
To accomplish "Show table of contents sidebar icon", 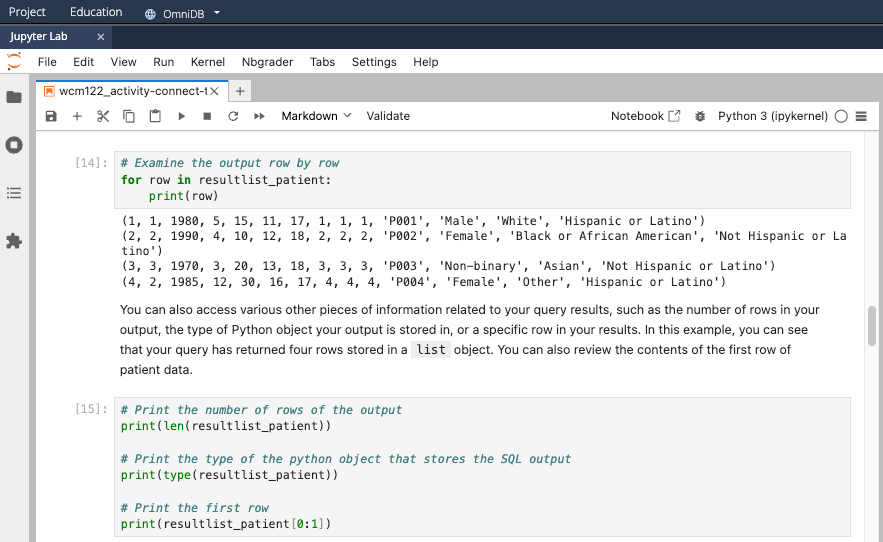I will pyautogui.click(x=14, y=193).
